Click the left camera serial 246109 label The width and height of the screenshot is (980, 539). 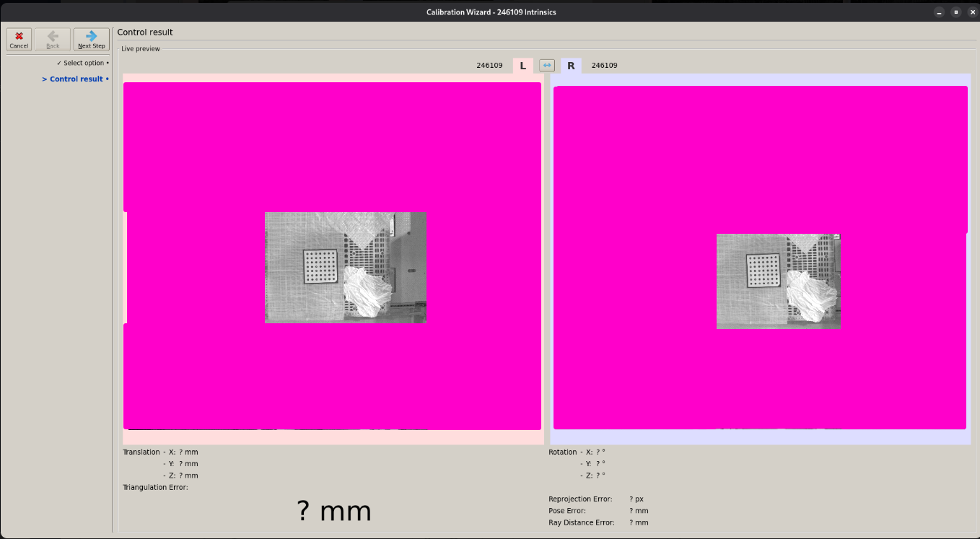(489, 66)
